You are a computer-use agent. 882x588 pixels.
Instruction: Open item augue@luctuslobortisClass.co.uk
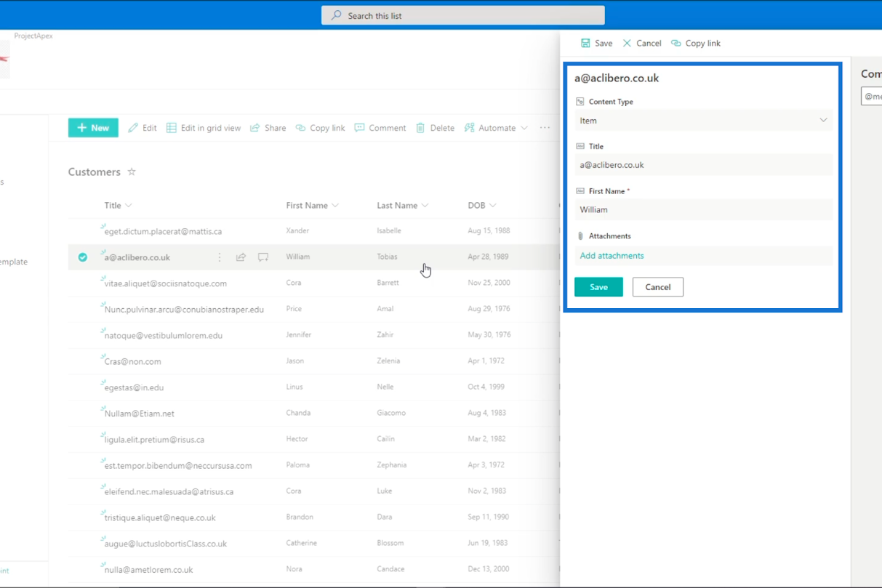click(x=166, y=544)
